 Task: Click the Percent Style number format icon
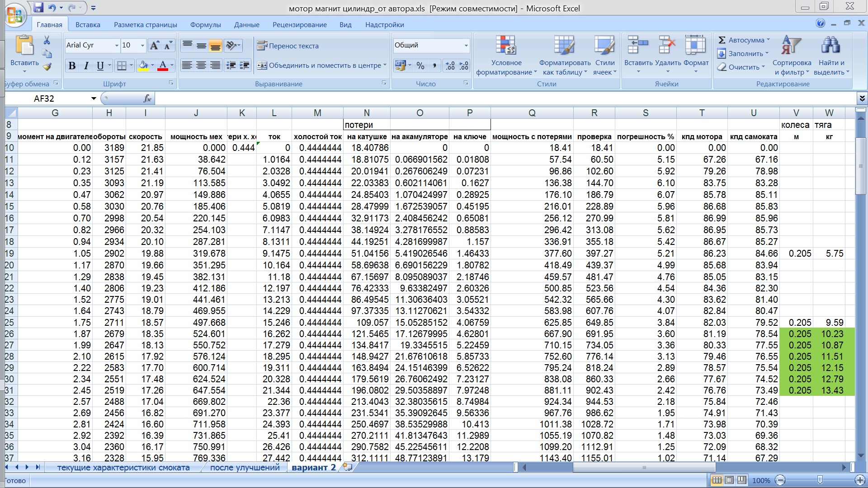tap(420, 66)
